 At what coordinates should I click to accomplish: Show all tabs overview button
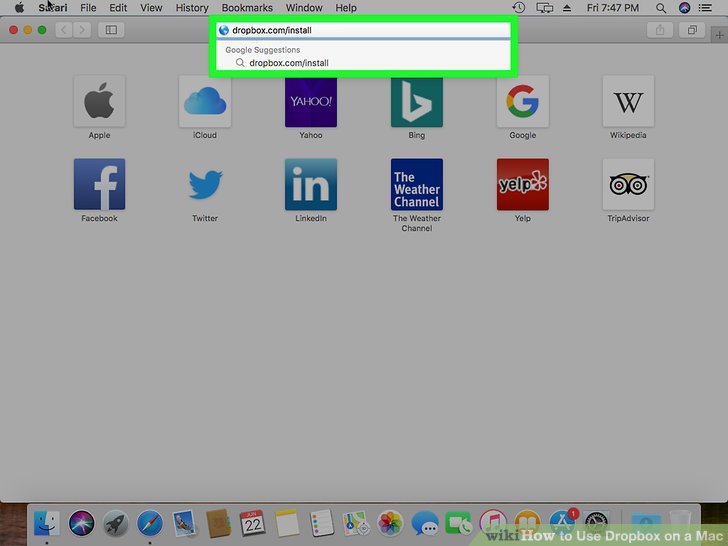coord(692,30)
